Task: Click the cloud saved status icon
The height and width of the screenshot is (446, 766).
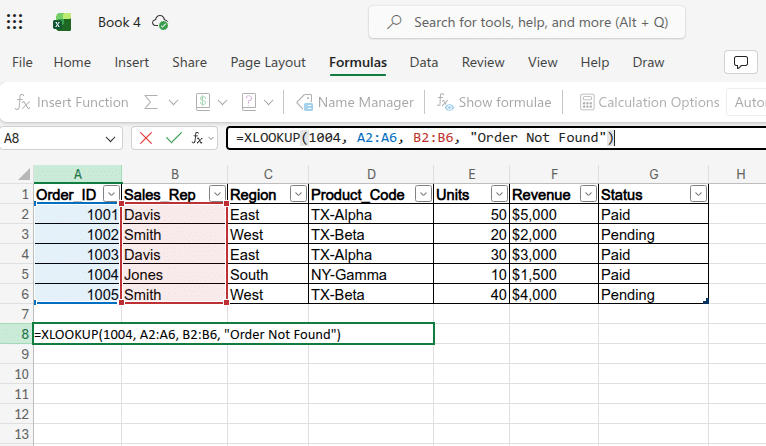Action: pyautogui.click(x=160, y=22)
